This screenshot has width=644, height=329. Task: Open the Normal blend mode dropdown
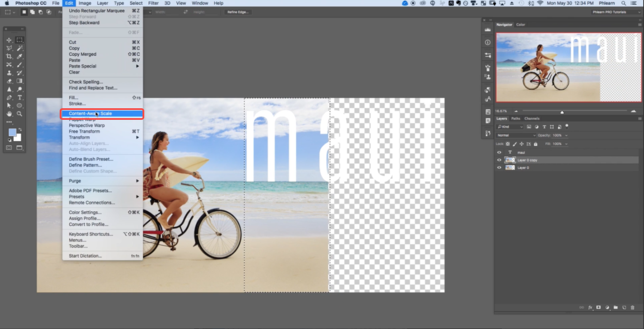coord(516,135)
